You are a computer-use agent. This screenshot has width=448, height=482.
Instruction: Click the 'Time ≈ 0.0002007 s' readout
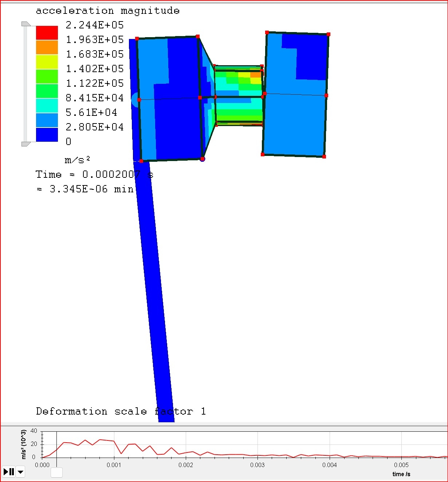tap(94, 175)
